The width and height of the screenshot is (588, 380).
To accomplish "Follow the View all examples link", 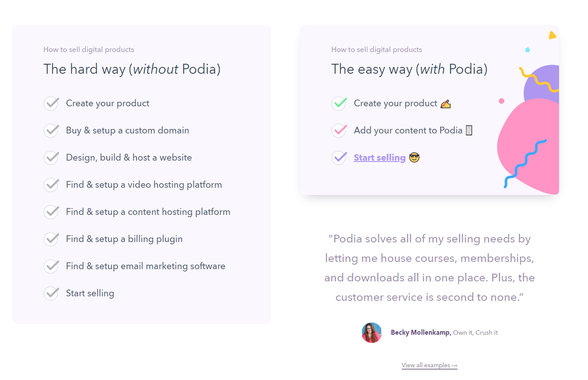I will pyautogui.click(x=429, y=365).
